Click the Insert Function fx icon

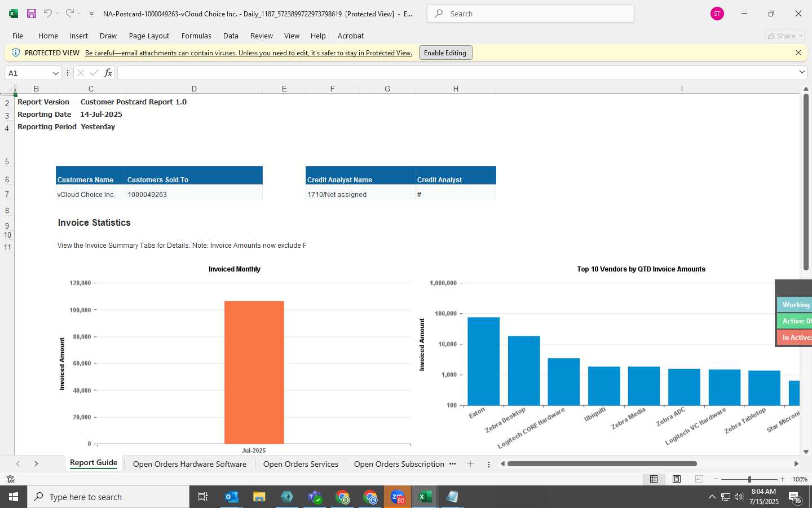click(108, 73)
